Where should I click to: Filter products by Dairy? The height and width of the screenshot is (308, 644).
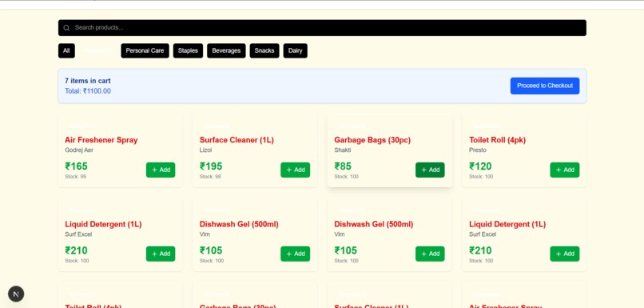pyautogui.click(x=295, y=50)
